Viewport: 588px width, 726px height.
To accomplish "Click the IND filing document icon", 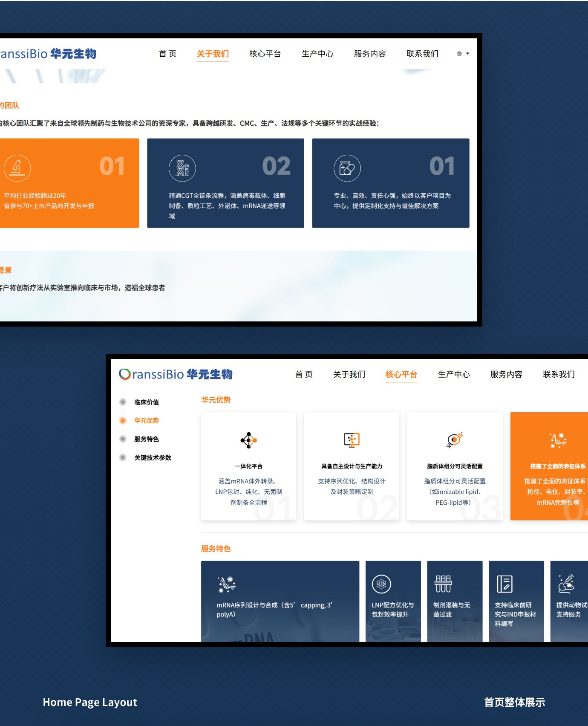I will click(x=504, y=584).
